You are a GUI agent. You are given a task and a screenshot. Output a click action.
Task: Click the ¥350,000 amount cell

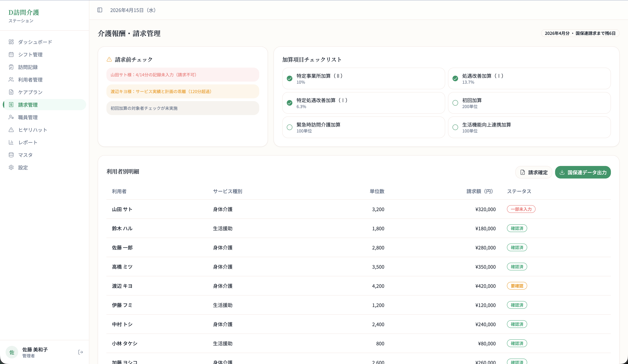tap(485, 267)
